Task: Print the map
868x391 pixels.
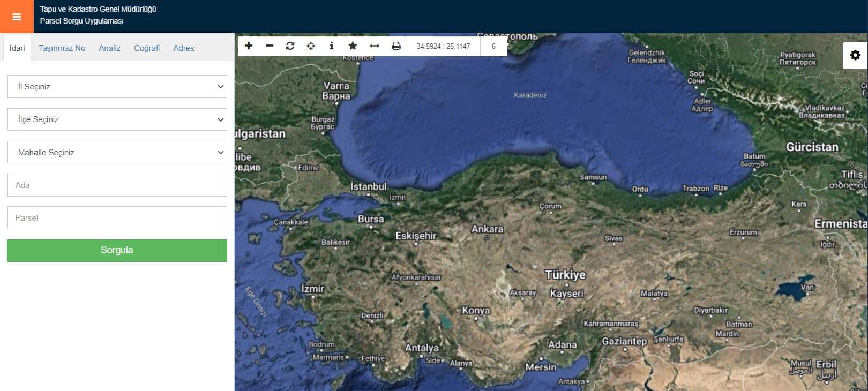Action: tap(396, 46)
